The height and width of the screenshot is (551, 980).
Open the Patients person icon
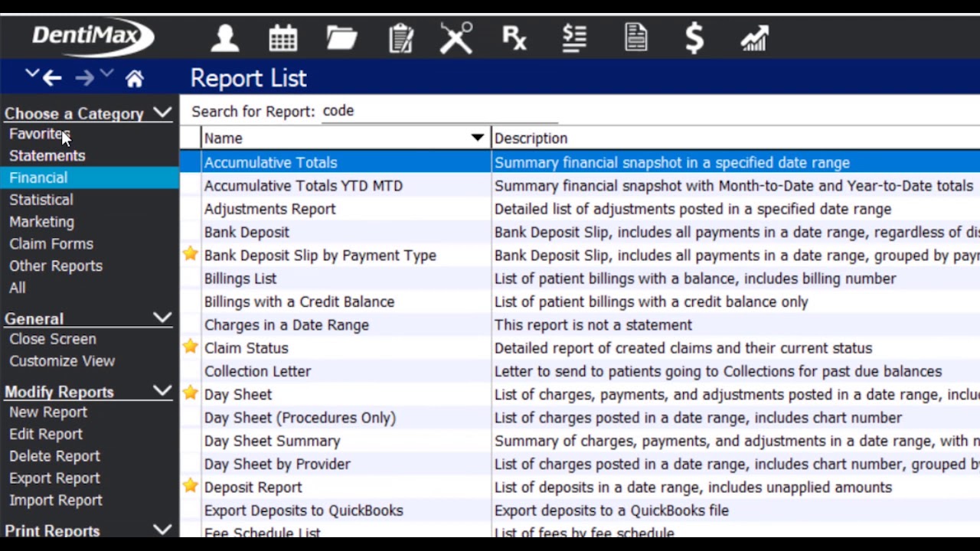coord(225,37)
